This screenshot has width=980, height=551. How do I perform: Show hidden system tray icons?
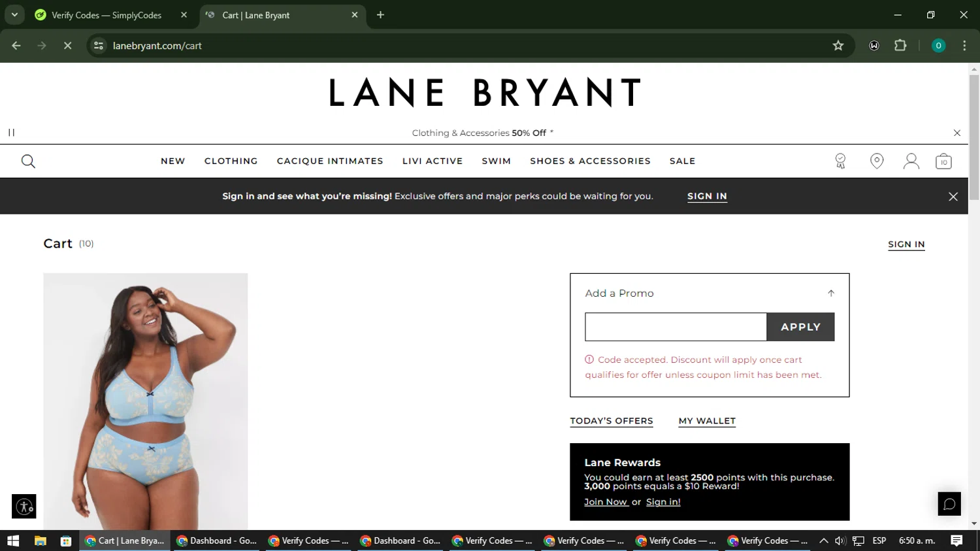coord(823,541)
